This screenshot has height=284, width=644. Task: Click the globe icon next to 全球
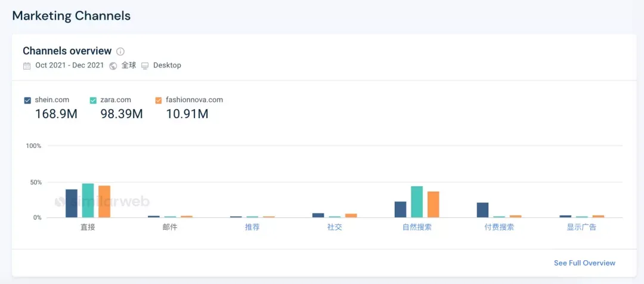point(113,66)
